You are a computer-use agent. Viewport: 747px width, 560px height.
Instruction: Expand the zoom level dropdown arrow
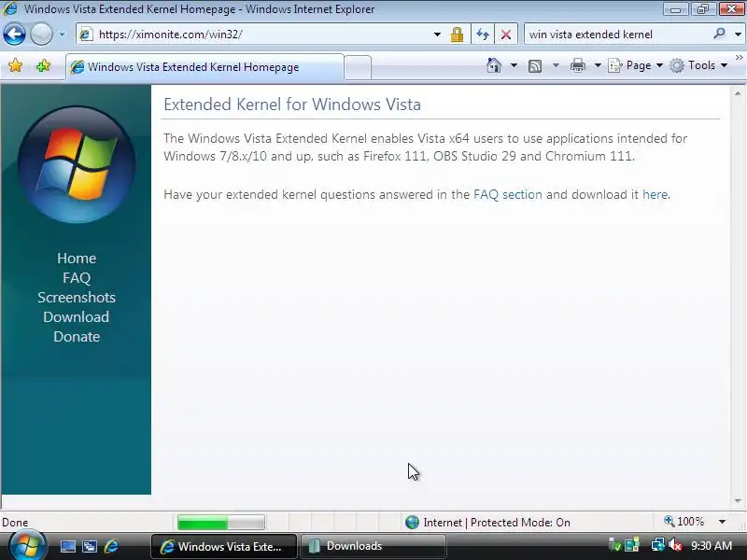click(722, 522)
